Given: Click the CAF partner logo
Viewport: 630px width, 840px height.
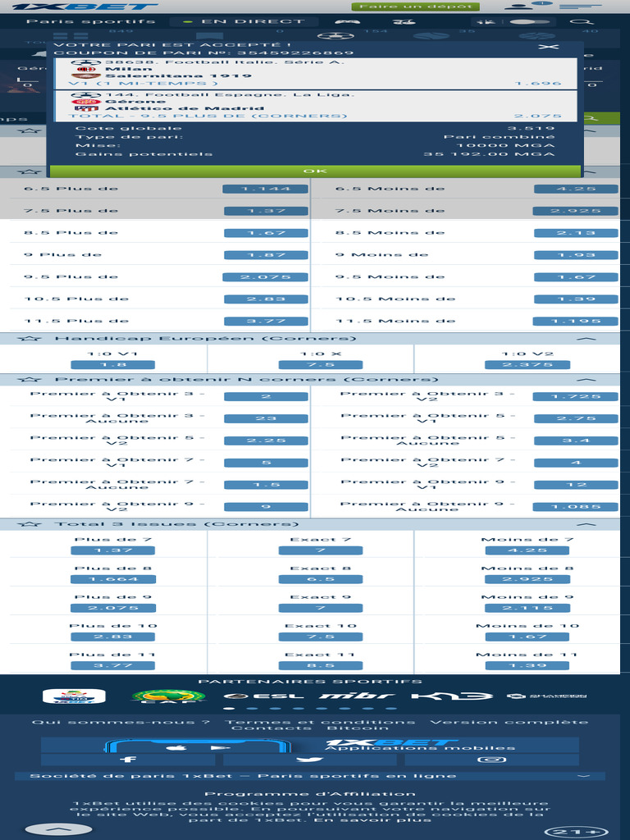Looking at the screenshot, I should click(169, 696).
